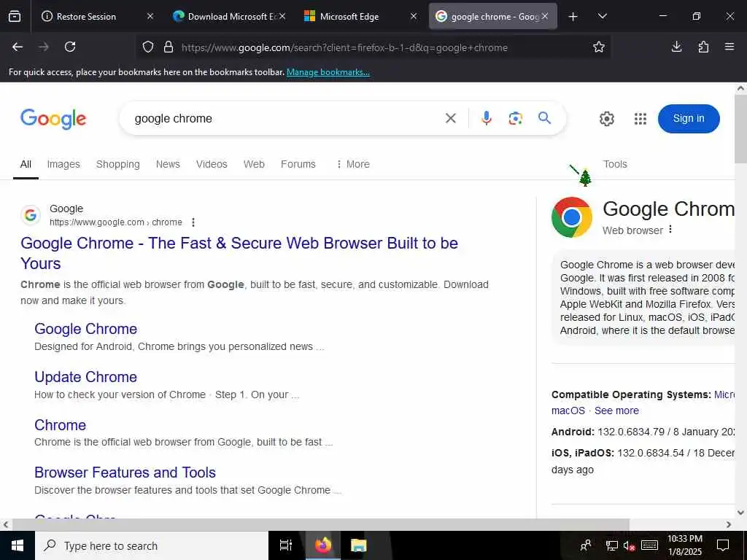Open the Downloads panel
Image resolution: width=747 pixels, height=560 pixels.
point(676,47)
